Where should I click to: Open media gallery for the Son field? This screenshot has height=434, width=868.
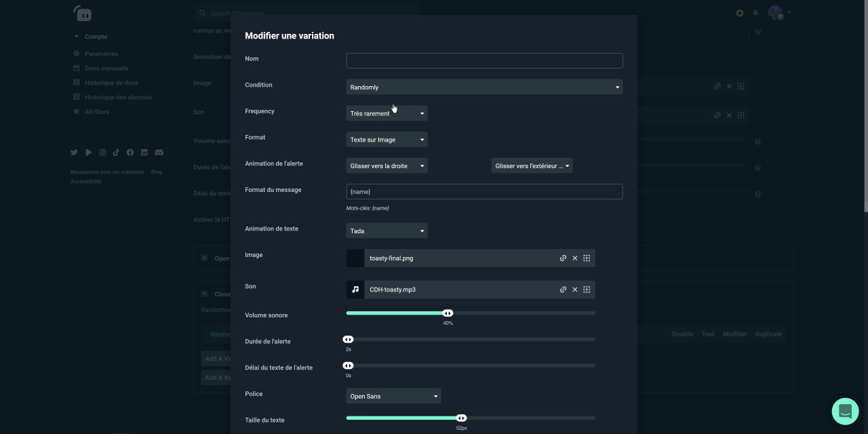tap(587, 290)
